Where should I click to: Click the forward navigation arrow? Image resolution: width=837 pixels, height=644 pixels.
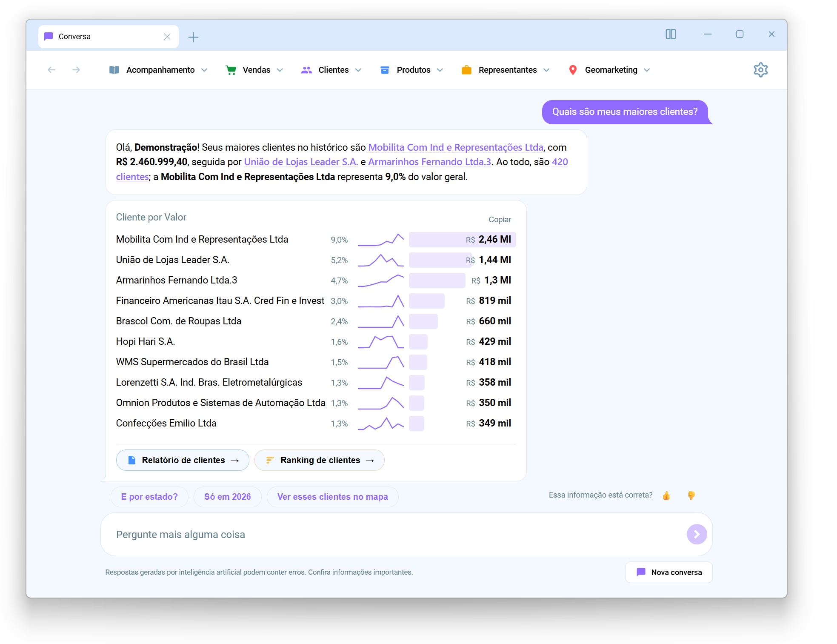[76, 70]
